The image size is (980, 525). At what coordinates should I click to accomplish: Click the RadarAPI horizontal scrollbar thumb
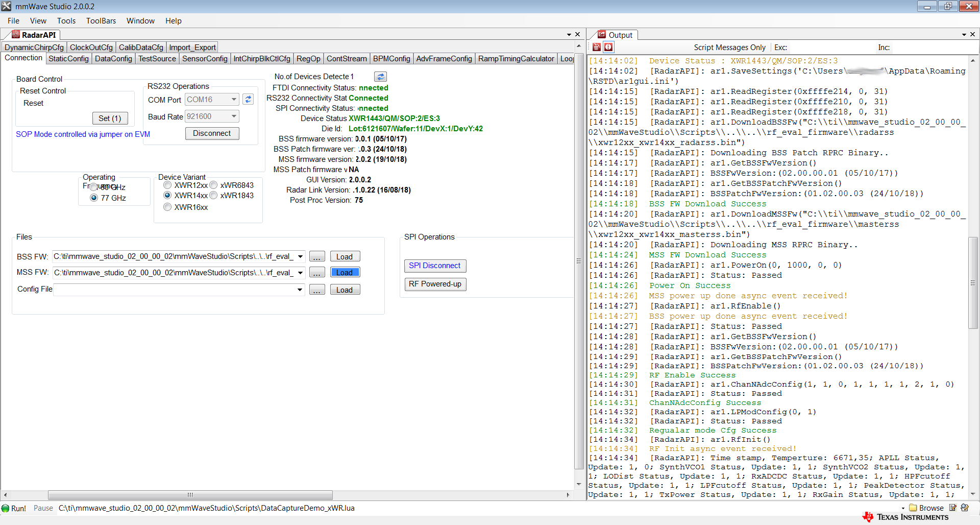[x=190, y=495]
